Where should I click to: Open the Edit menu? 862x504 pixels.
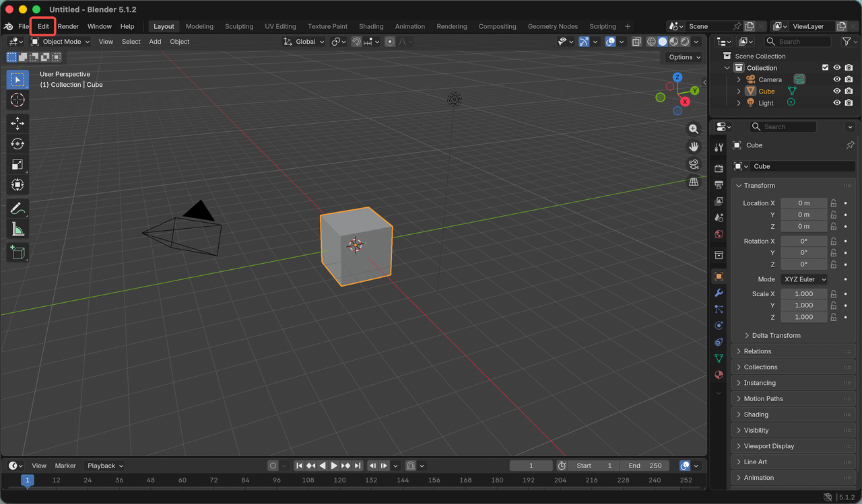point(43,26)
